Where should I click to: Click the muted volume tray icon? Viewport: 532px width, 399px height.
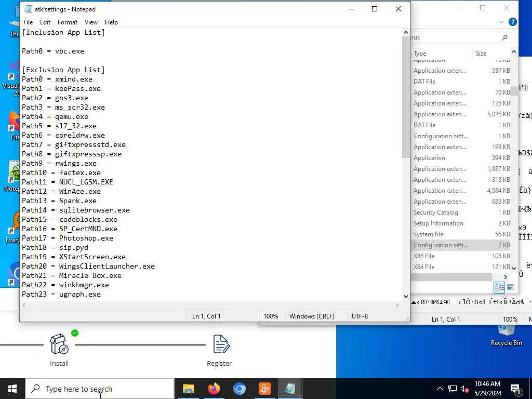pyautogui.click(x=464, y=389)
